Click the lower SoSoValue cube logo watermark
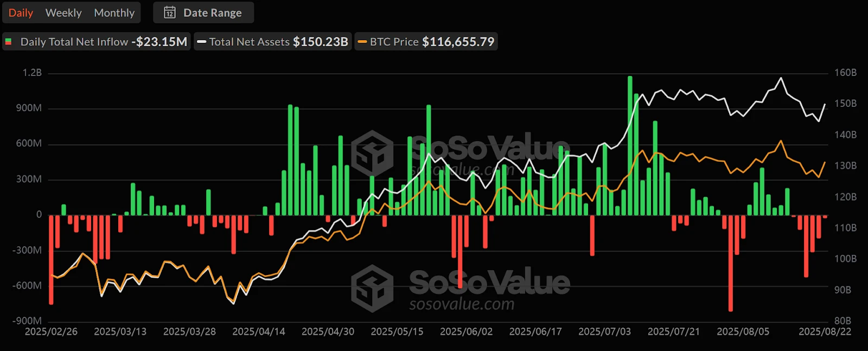Image resolution: width=868 pixels, height=351 pixels. coord(372,288)
